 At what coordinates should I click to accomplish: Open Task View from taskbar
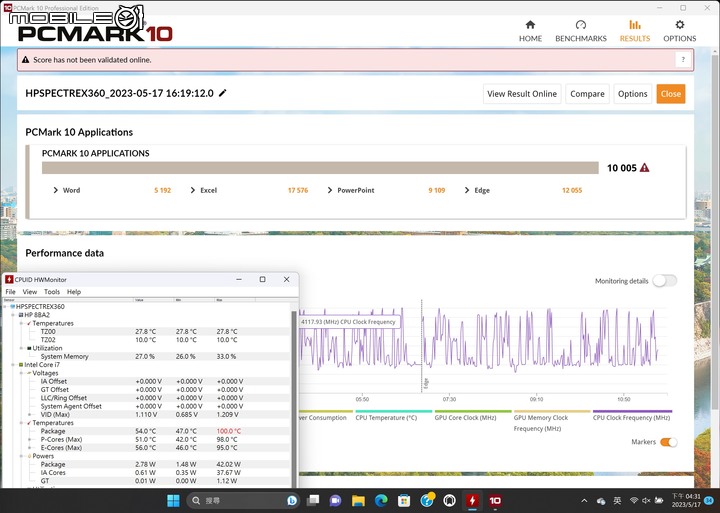tap(313, 501)
